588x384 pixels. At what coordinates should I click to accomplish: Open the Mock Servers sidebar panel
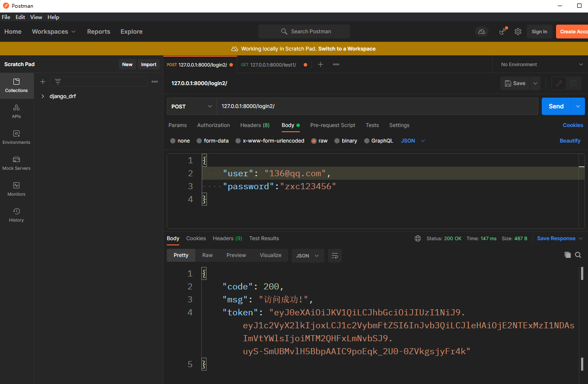(x=16, y=163)
